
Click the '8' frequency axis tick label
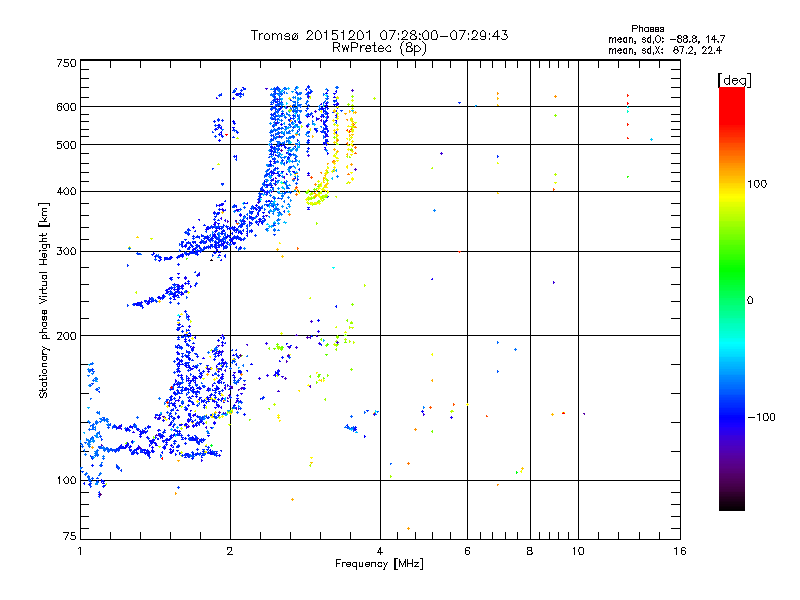pos(530,551)
